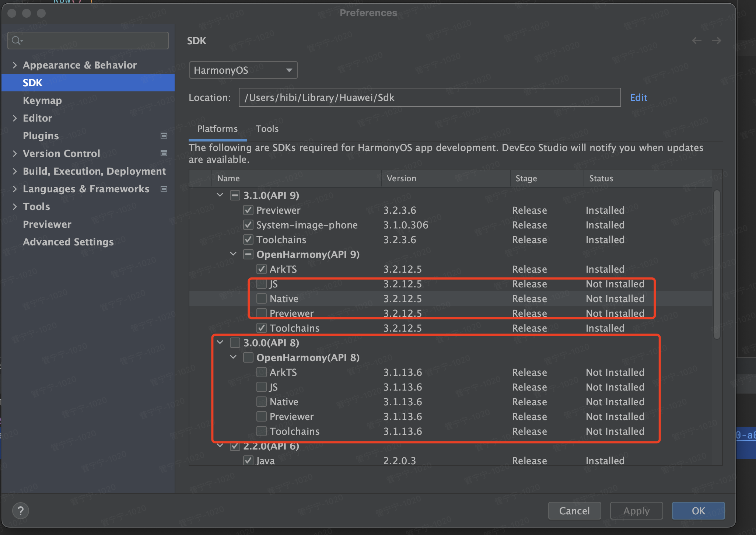The width and height of the screenshot is (756, 535).
Task: Click version 3.1.0.306 cell
Action: 406,225
